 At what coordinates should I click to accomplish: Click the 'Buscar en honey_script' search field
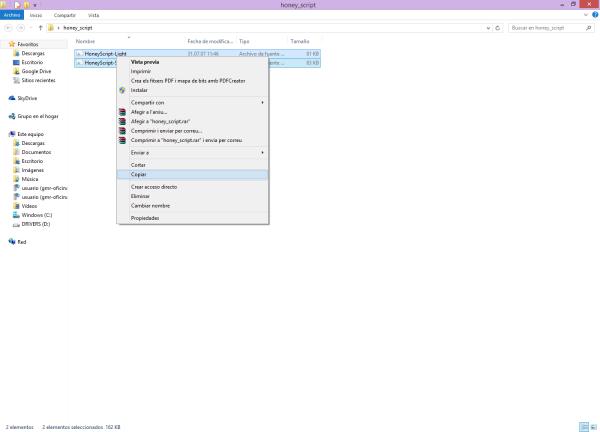coord(545,28)
